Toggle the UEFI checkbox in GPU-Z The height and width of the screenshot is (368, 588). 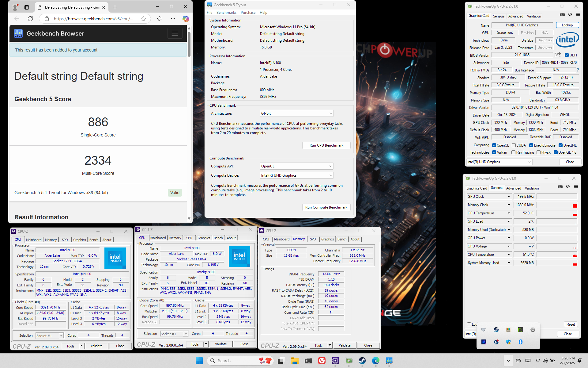pos(567,55)
